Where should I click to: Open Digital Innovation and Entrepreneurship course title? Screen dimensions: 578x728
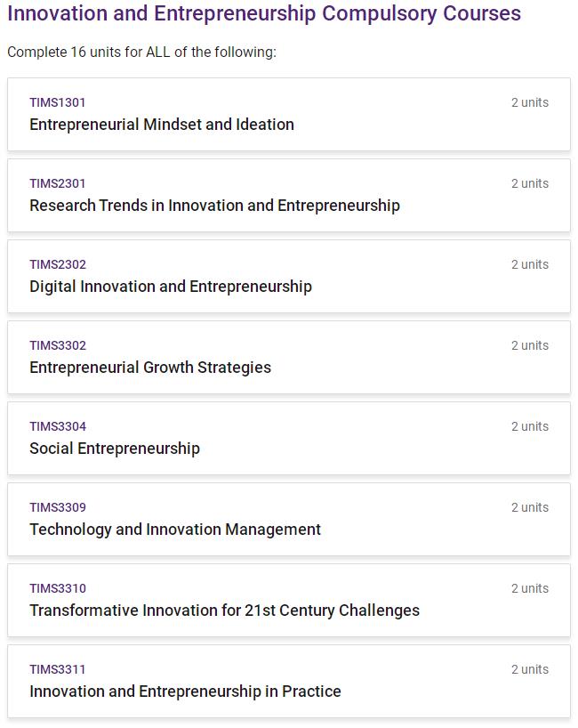170,287
